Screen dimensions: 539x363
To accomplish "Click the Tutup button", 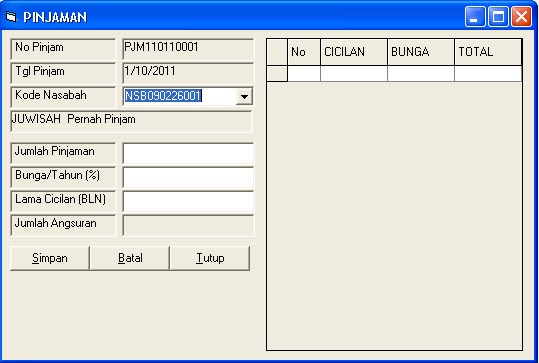I will (x=210, y=258).
